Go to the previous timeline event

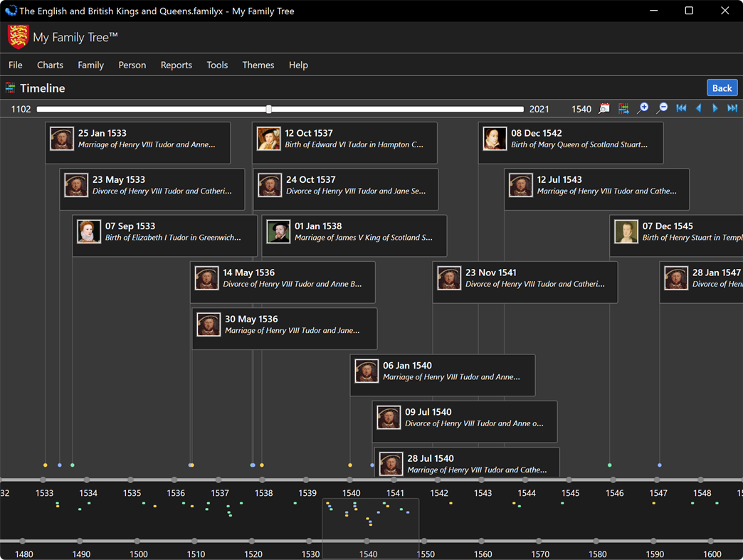click(698, 108)
